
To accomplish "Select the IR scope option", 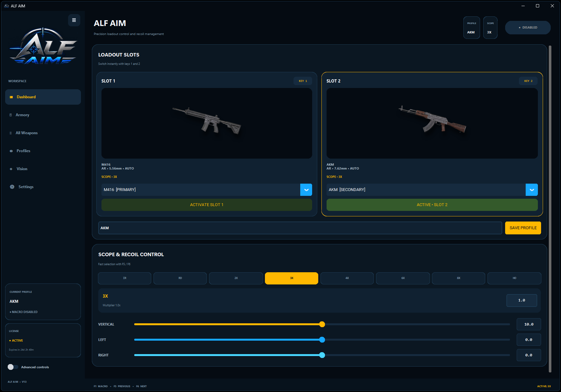I will (x=125, y=278).
